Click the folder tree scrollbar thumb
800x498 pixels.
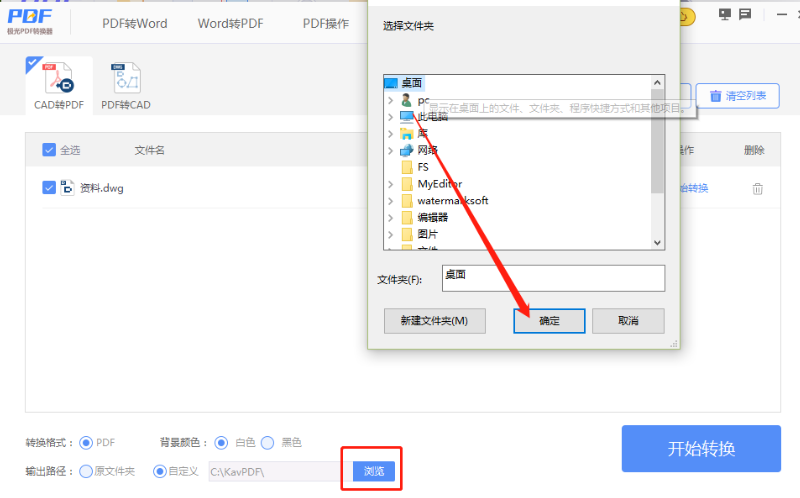[657, 141]
